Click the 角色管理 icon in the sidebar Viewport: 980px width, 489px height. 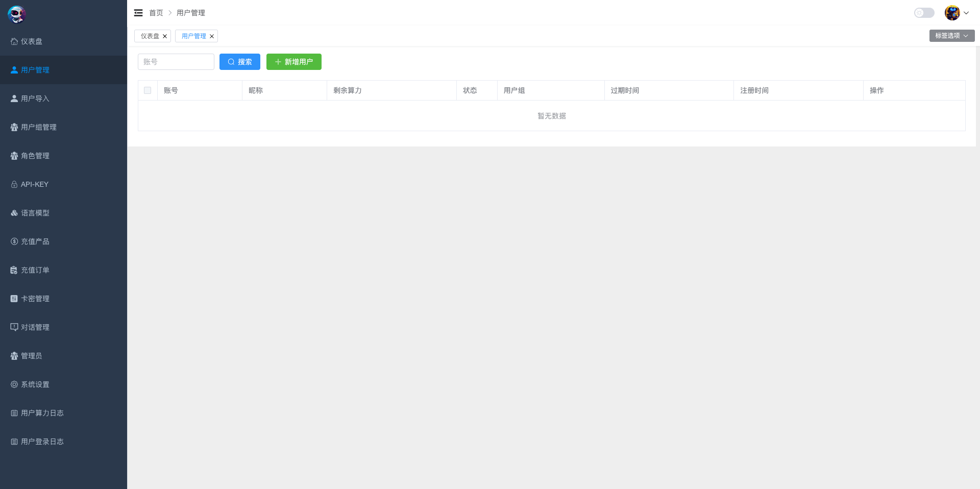(x=14, y=156)
